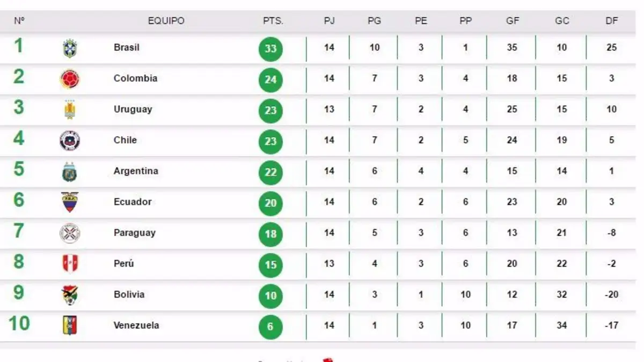Select the Bolivia team crest icon
Screen dimensions: 644x362
(70, 295)
